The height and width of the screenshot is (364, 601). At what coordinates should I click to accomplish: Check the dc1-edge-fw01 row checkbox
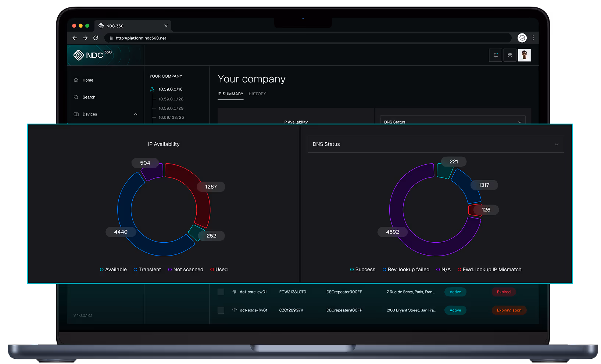pos(221,310)
